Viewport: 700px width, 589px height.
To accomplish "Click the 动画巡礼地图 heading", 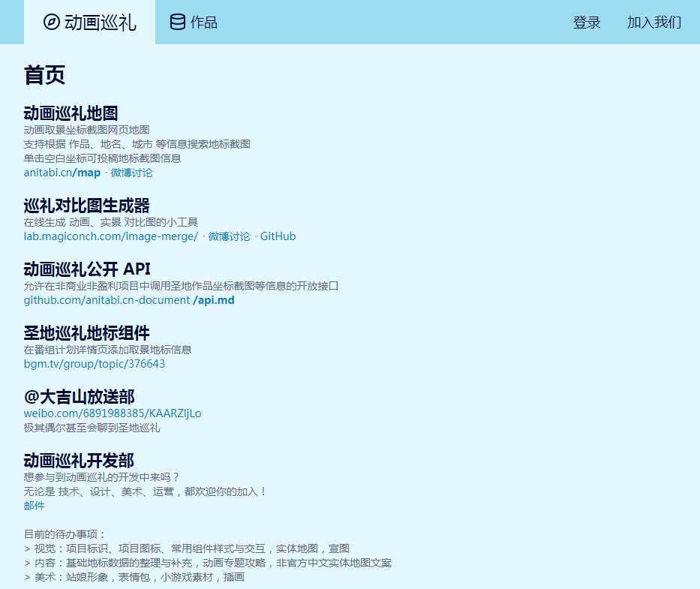I will tap(71, 113).
